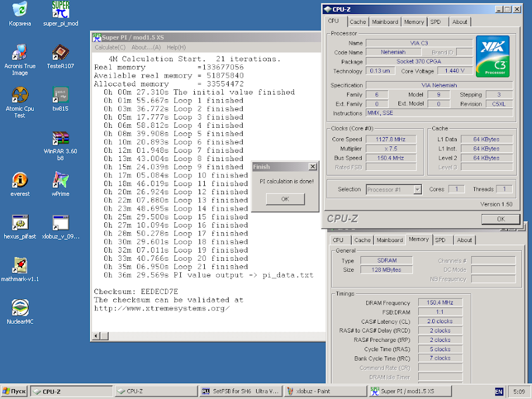Close the Finish dialog with X
Image resolution: width=532 pixels, height=399 pixels.
click(x=313, y=167)
